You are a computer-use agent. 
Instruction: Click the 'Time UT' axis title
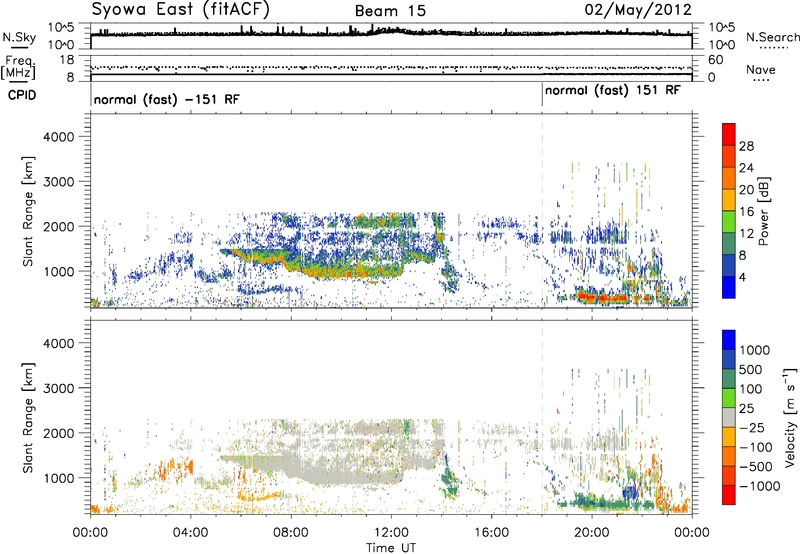(x=391, y=547)
